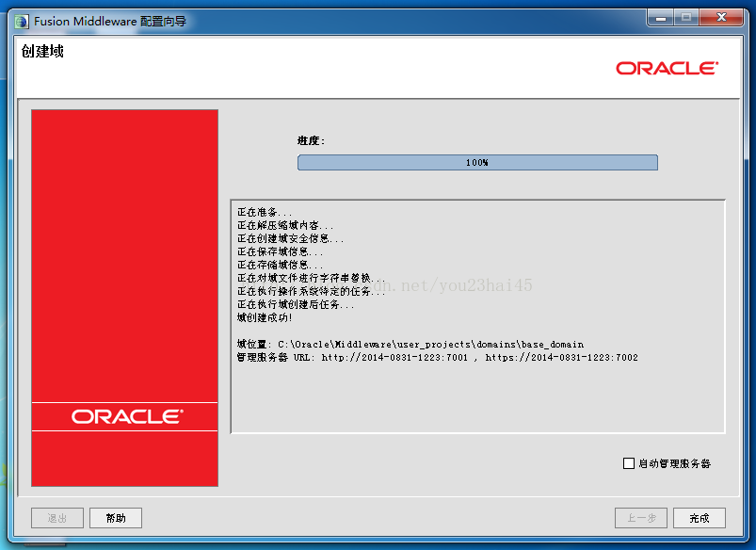Click the 正在执行操作系统特定的任务 line
The height and width of the screenshot is (550, 756).
pyautogui.click(x=311, y=291)
